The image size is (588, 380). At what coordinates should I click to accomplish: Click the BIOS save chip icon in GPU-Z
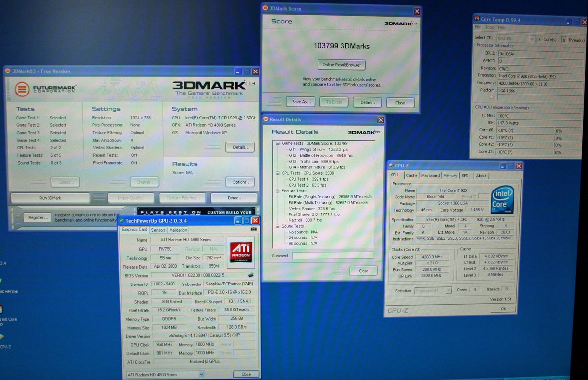pos(251,276)
